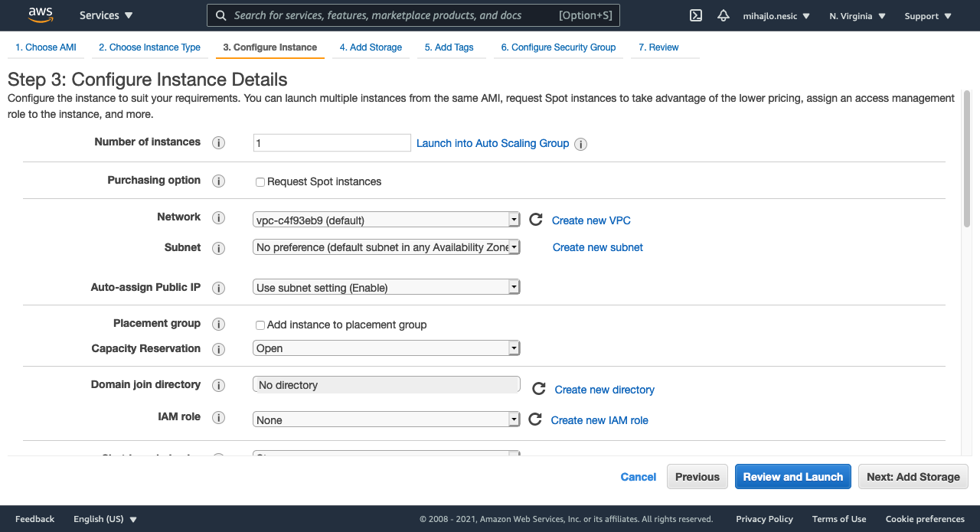Show info for Subnet
980x532 pixels.
tap(218, 248)
